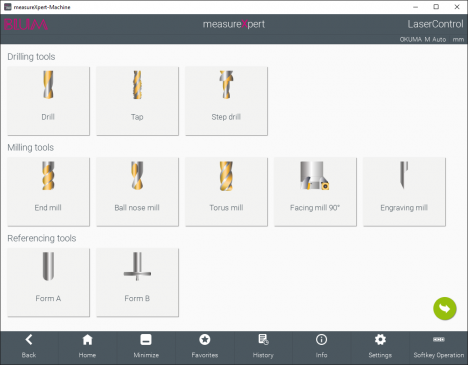
Task: Select referencing tool Form B
Action: (x=137, y=282)
